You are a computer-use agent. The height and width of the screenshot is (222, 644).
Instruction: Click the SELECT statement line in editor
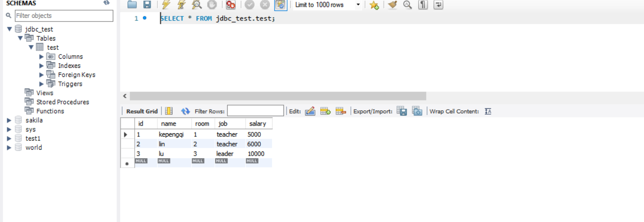coord(218,19)
